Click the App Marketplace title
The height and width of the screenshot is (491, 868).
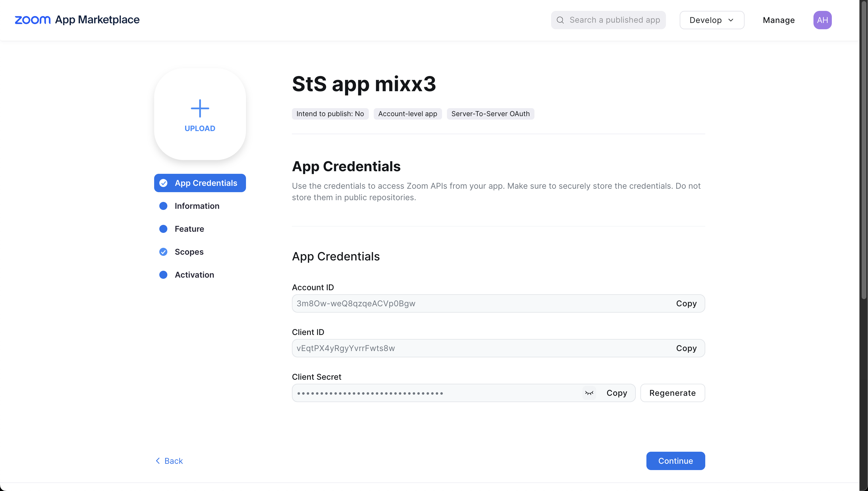point(97,20)
